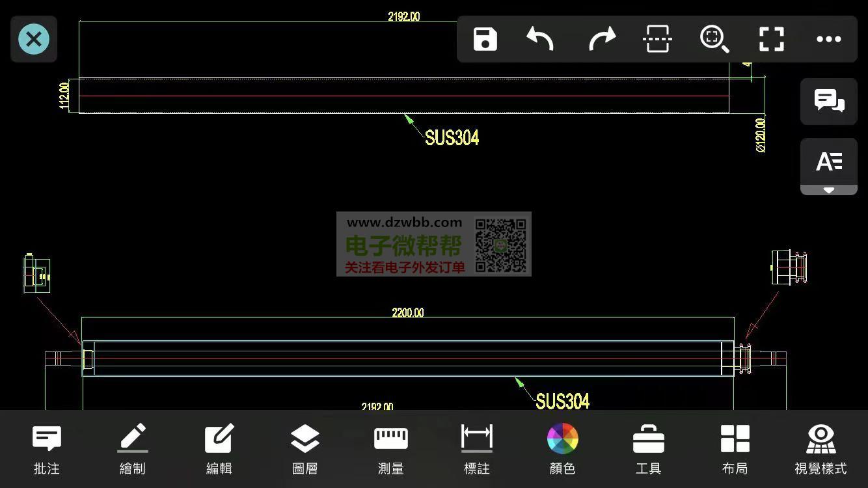Screen dimensions: 868x488
Task: Choose the 標註 dimension tool
Action: (476, 449)
